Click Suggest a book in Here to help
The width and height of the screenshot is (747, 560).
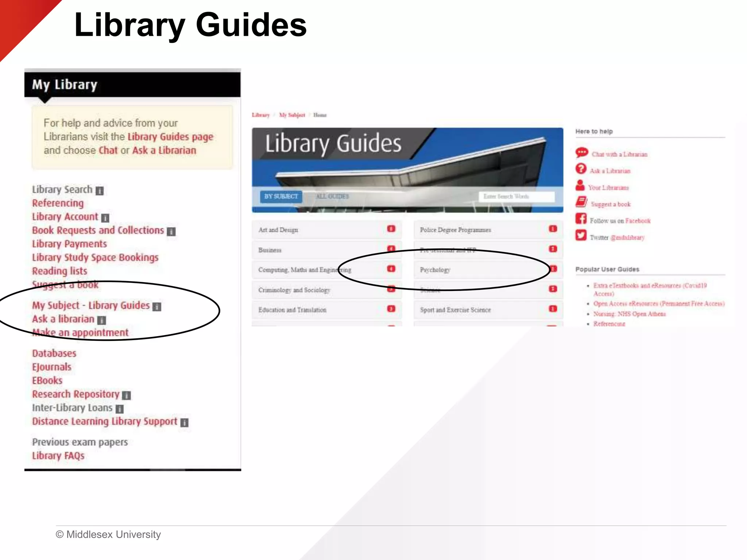click(x=611, y=204)
